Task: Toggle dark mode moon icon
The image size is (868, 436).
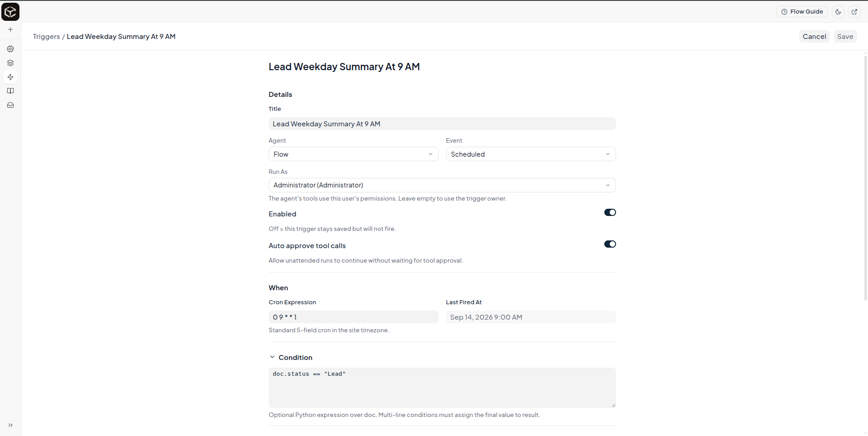Action: (838, 12)
